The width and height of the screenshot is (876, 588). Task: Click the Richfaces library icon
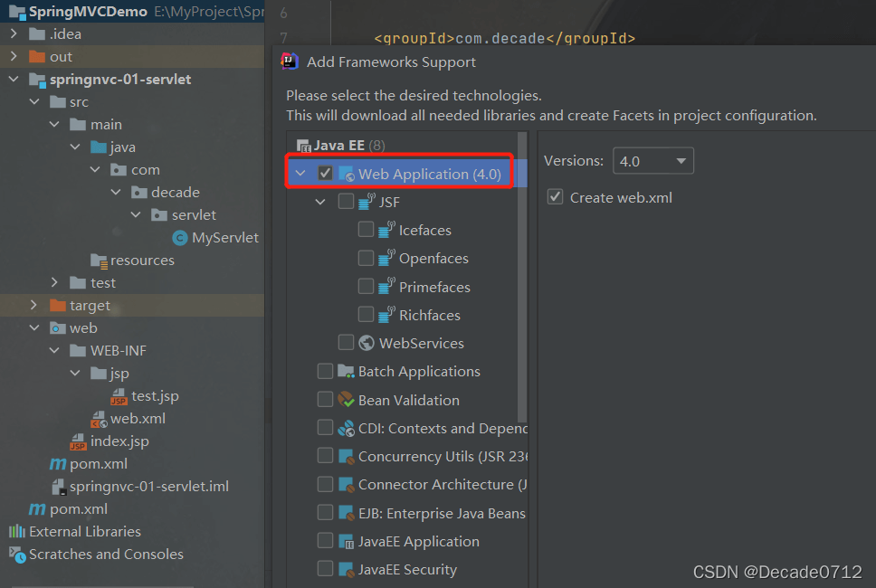(x=386, y=315)
